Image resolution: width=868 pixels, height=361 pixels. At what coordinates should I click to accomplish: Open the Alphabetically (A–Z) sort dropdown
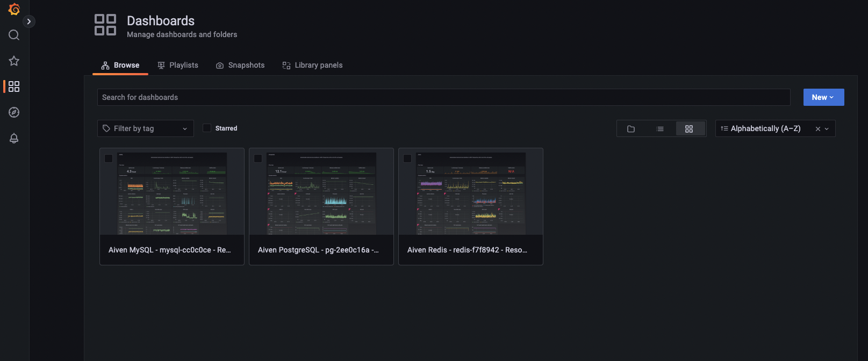pyautogui.click(x=765, y=128)
